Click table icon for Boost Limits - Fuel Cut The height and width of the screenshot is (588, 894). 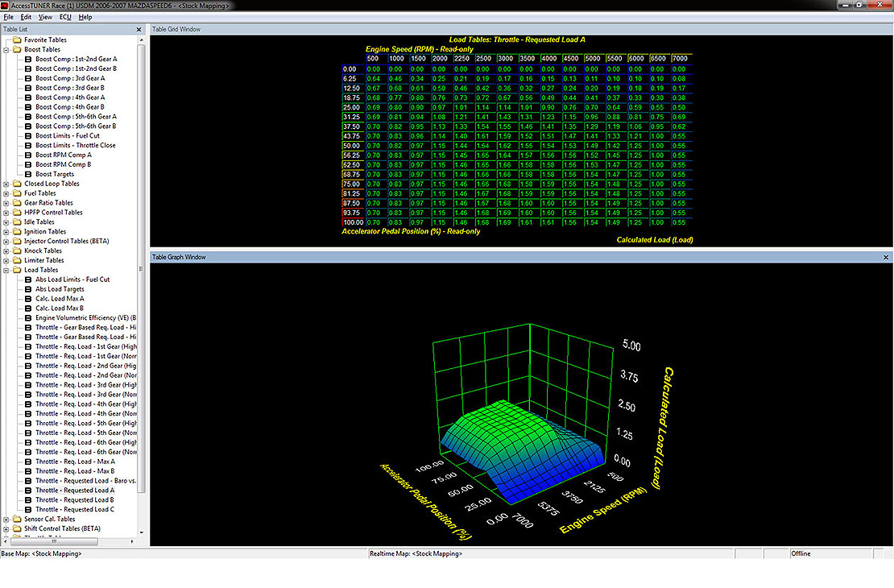[28, 136]
